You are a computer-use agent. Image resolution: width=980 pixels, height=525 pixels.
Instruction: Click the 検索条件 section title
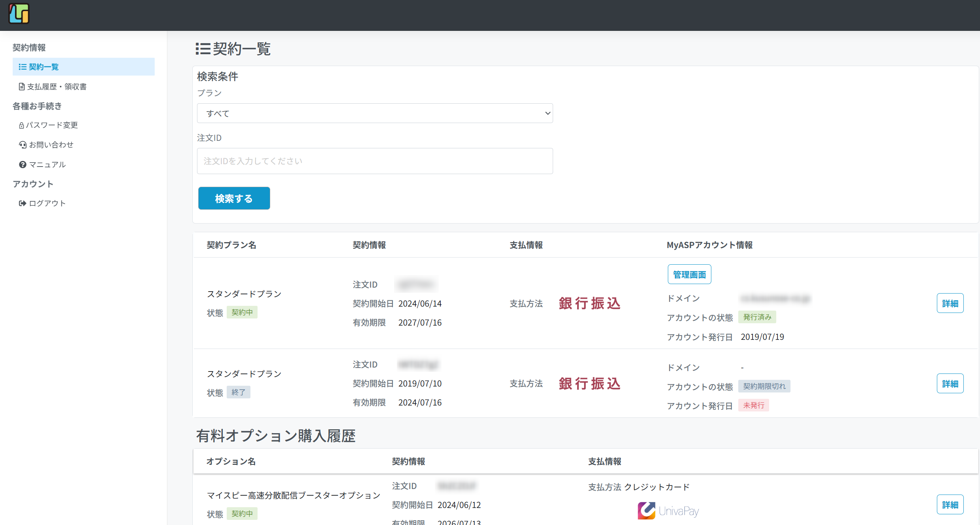[x=218, y=76]
